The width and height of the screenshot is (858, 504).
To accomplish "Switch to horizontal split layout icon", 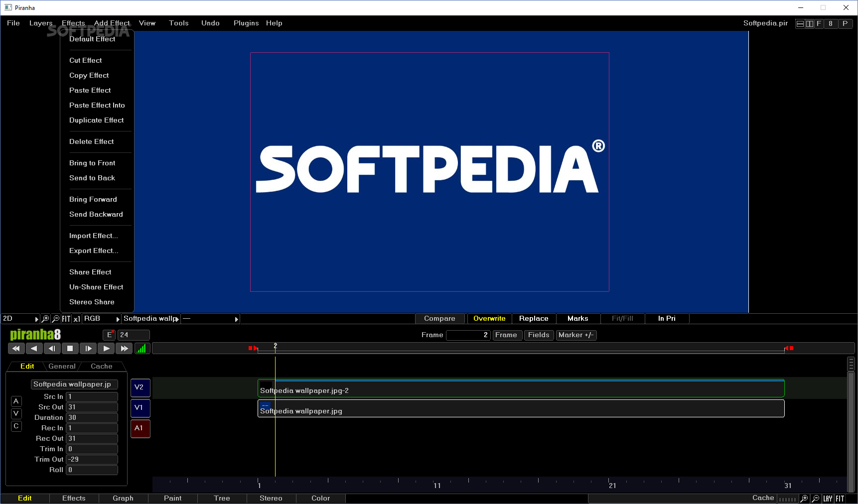I will pos(800,23).
